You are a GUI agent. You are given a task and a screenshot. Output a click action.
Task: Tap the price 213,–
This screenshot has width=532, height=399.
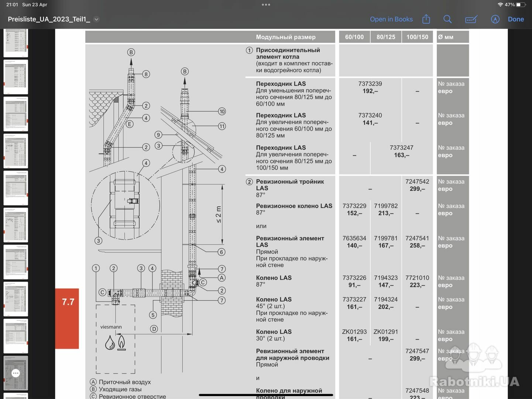pyautogui.click(x=386, y=213)
